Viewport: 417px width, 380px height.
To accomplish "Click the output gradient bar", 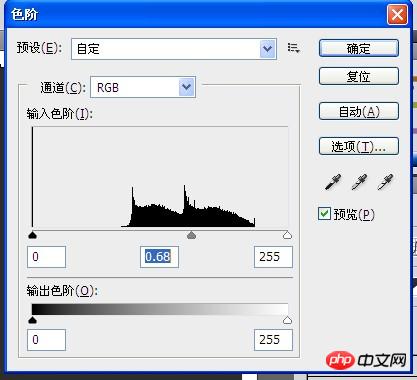I will (160, 309).
